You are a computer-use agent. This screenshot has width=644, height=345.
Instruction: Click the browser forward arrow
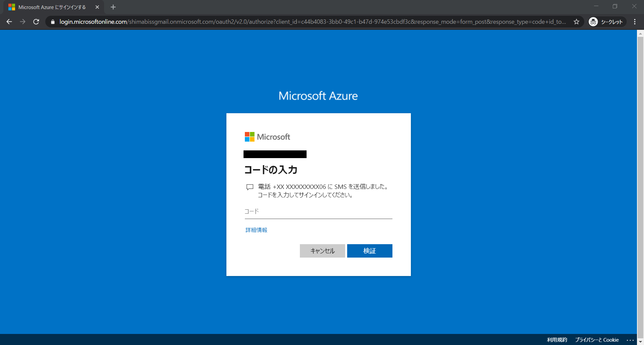pos(22,22)
